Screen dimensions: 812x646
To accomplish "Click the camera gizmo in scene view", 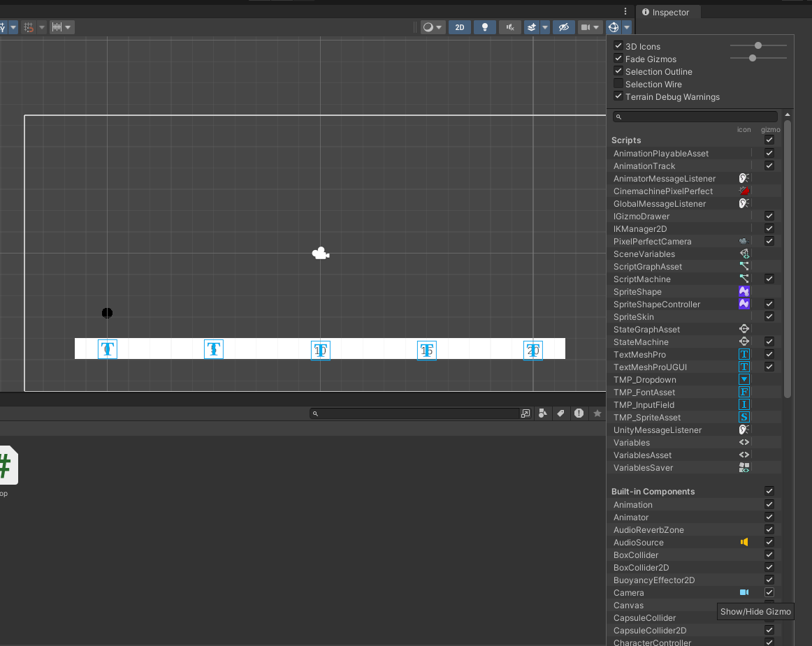I will 320,254.
